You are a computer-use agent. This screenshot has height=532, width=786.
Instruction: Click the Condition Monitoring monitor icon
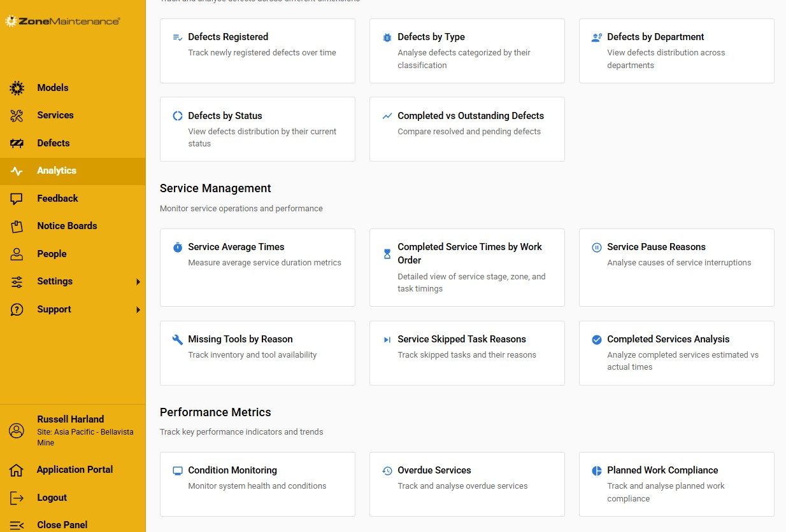[178, 471]
